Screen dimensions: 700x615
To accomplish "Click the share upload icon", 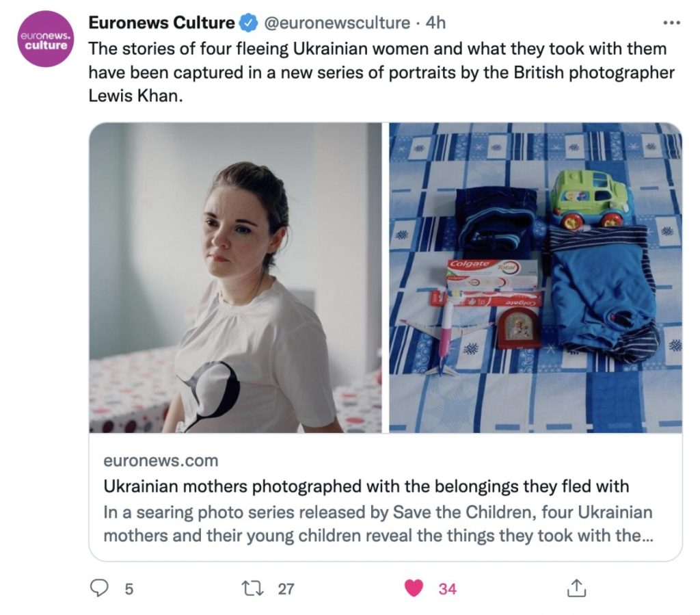I will tap(576, 588).
